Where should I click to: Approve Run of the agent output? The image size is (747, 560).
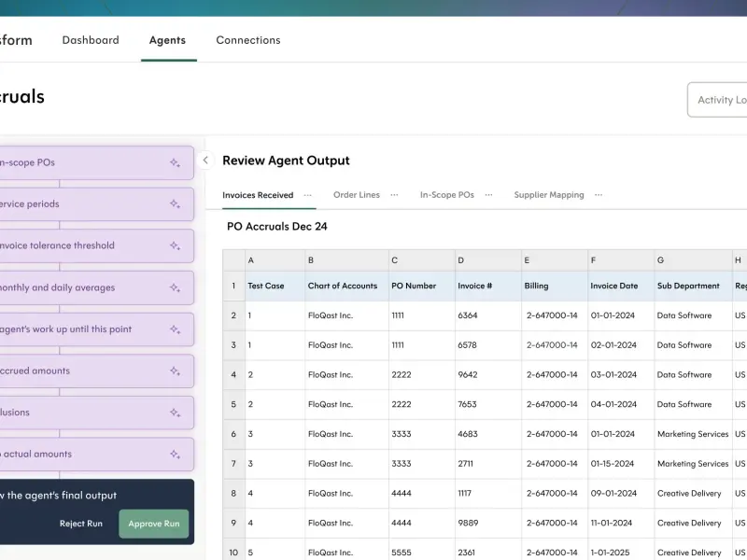point(154,524)
